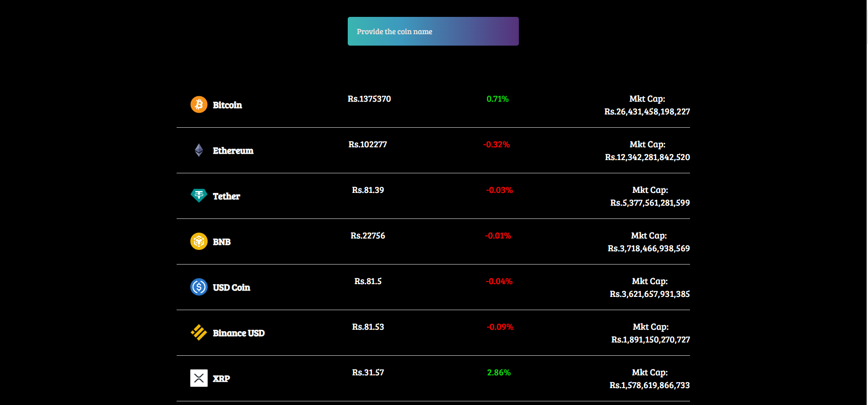Focus the coin name search field
Image resolution: width=868 pixels, height=405 pixels.
click(433, 31)
